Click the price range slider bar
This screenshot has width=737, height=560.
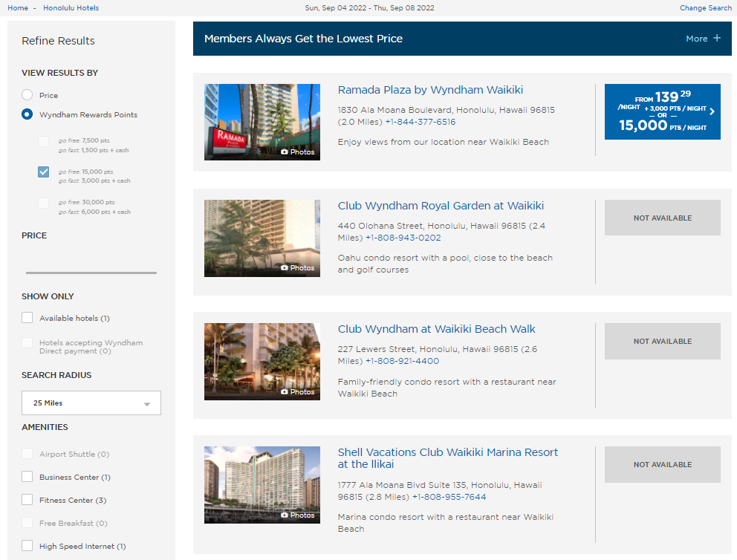tap(91, 273)
